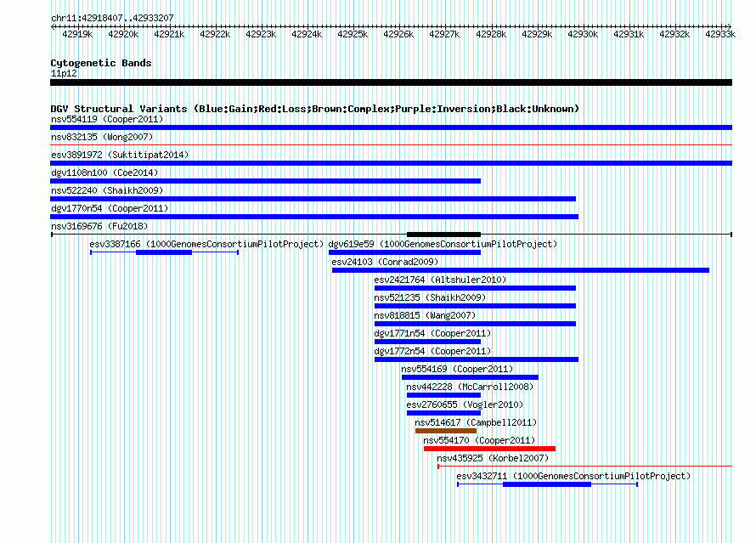Click the dgv1772n54 (Cooper2011) label
756x543 pixels.
coord(432,351)
